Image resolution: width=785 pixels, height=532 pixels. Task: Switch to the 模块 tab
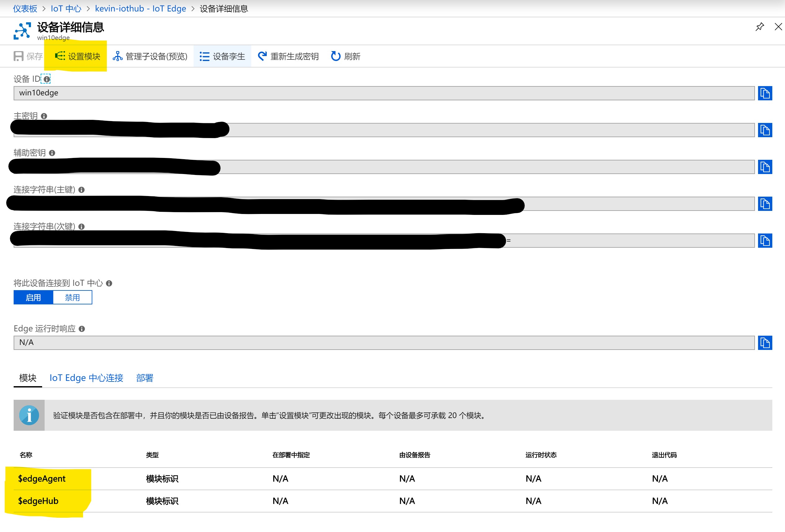pos(28,378)
